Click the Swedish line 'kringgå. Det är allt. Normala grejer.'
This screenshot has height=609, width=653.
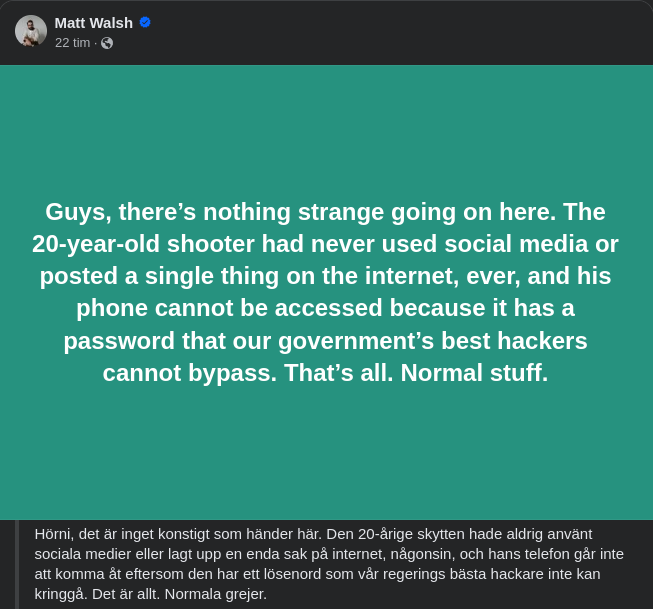(151, 594)
